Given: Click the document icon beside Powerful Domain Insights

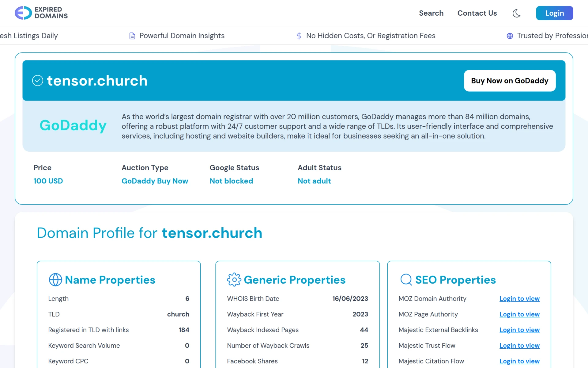Looking at the screenshot, I should click(132, 36).
